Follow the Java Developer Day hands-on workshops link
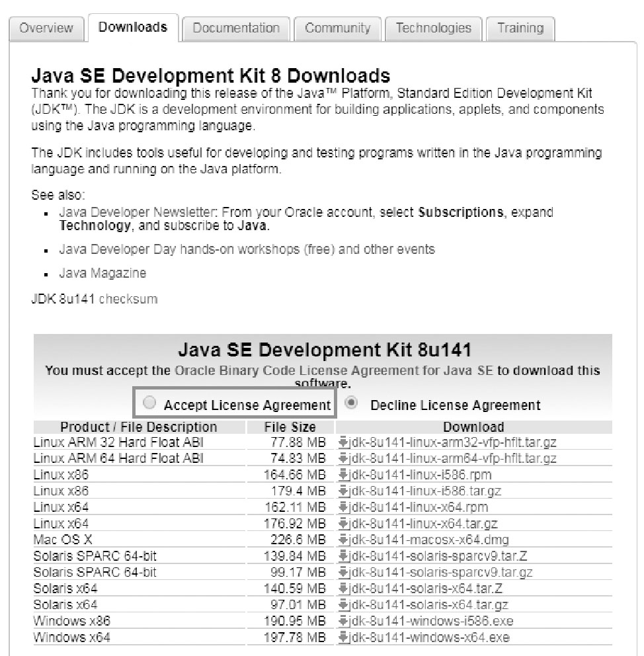The width and height of the screenshot is (644, 656). [x=247, y=249]
